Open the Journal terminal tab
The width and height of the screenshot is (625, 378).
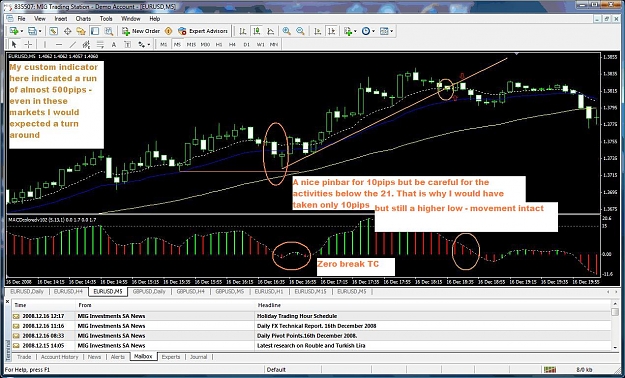pos(199,357)
